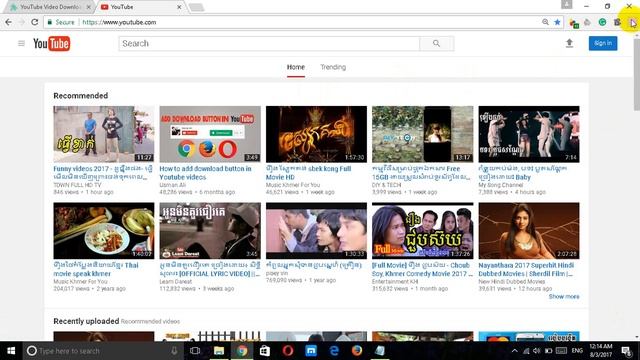The height and width of the screenshot is (360, 640).
Task: Select the Home tab
Action: pos(296,67)
